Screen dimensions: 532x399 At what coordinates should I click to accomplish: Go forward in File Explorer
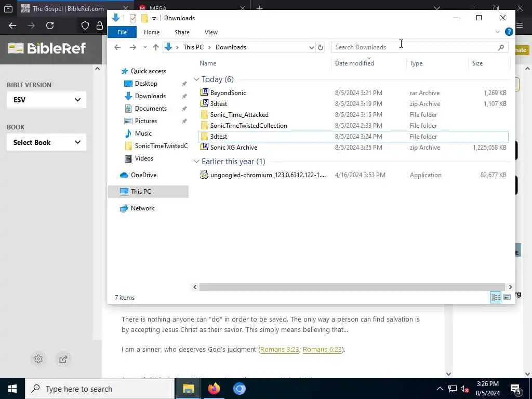pyautogui.click(x=132, y=47)
